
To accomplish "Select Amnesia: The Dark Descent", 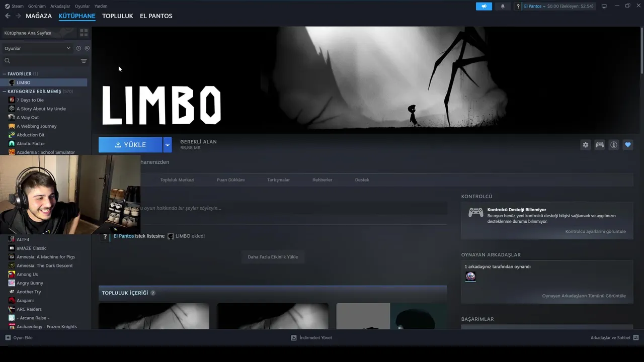I will tap(45, 266).
